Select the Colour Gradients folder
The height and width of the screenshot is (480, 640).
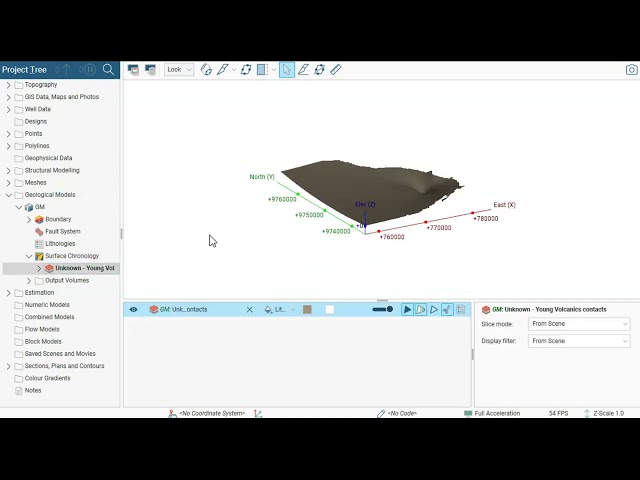[47, 378]
